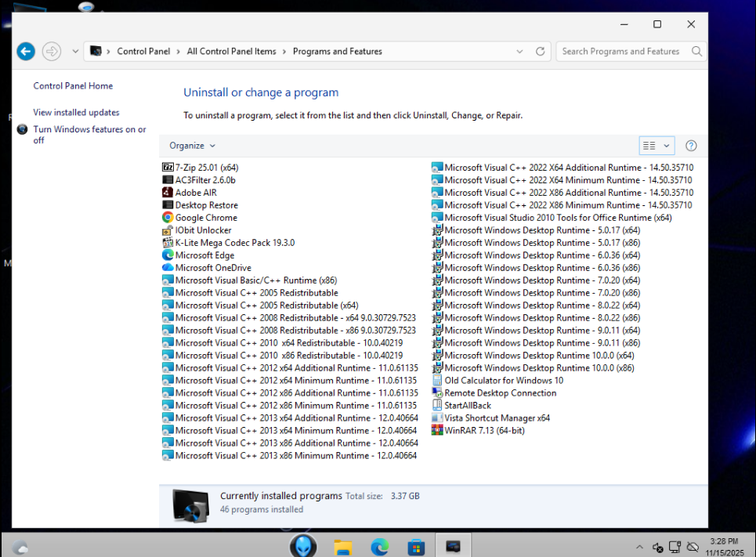Expand chevron after All Control Panel Items
Screen dimensions: 756x557
point(284,51)
